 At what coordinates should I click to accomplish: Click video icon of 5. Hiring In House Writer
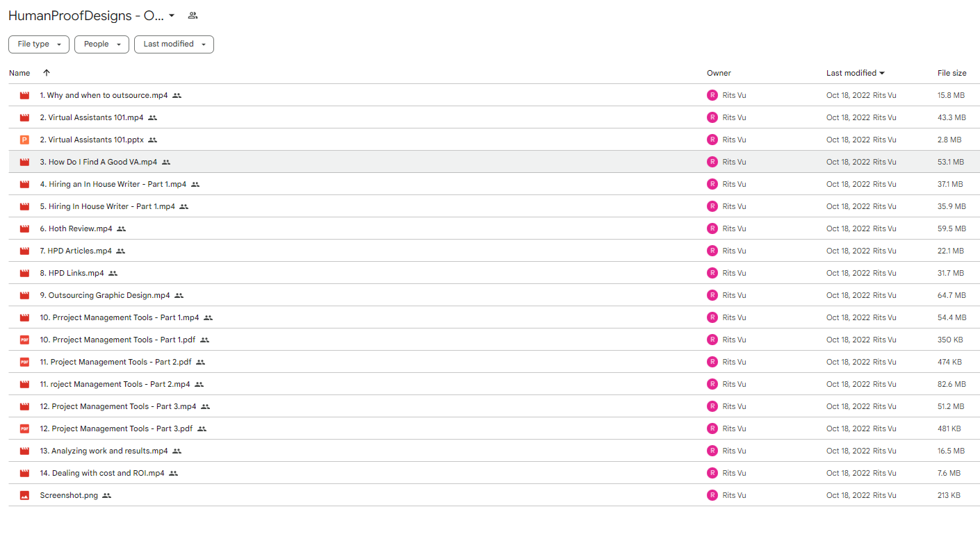(x=24, y=206)
